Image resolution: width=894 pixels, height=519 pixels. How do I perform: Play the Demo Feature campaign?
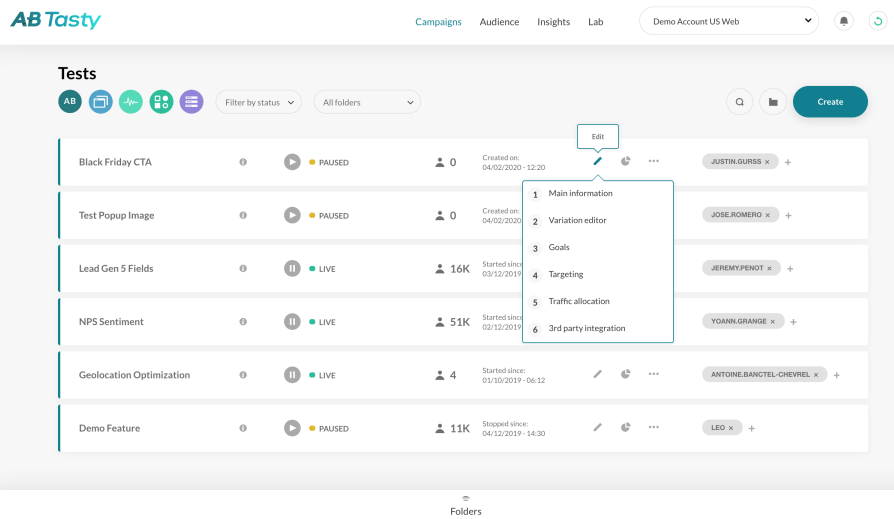tap(292, 428)
